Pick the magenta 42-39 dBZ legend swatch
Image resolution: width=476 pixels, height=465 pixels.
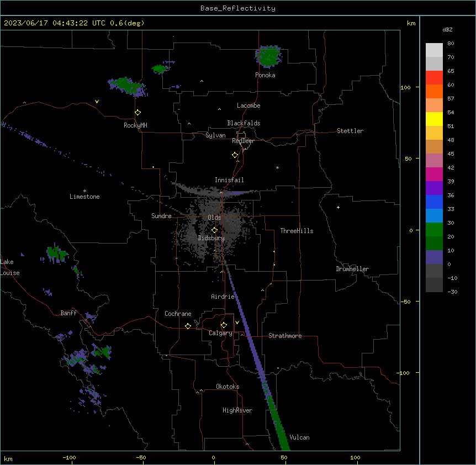pyautogui.click(x=434, y=174)
